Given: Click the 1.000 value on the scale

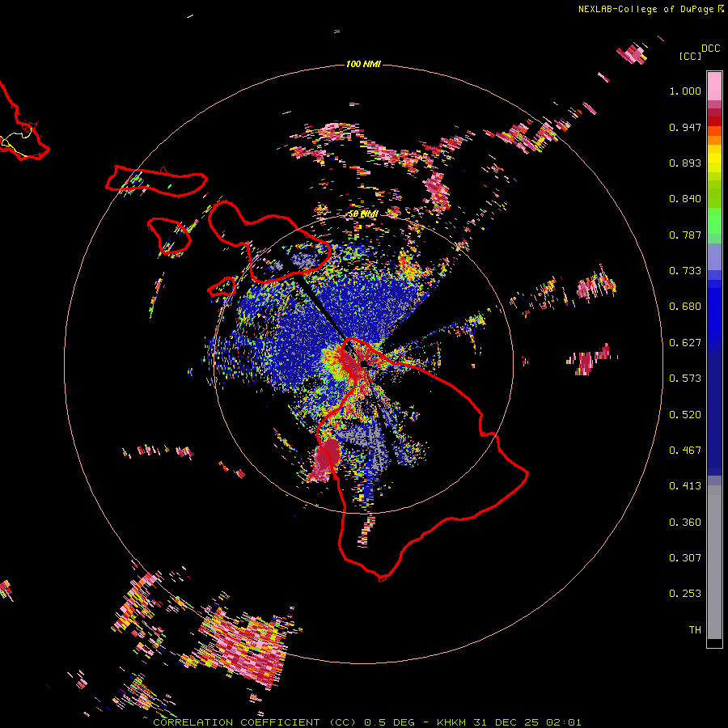Looking at the screenshot, I should pyautogui.click(x=685, y=91).
